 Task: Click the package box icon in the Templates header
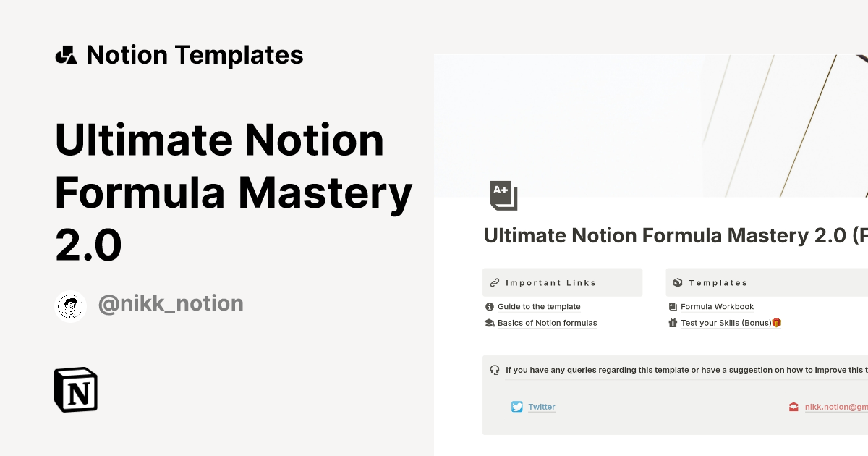click(x=678, y=282)
